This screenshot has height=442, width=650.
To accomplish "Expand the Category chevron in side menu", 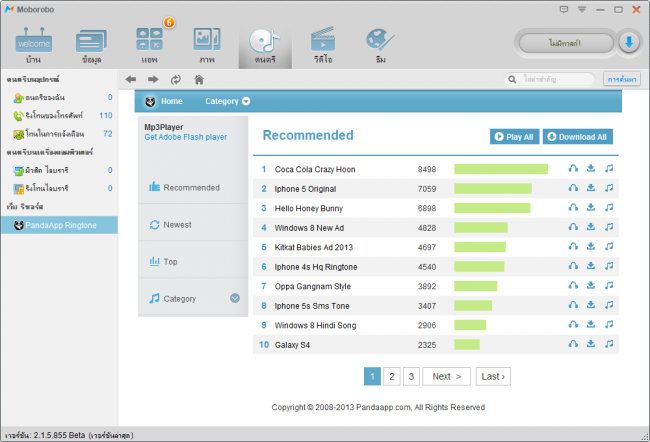I will tap(235, 298).
